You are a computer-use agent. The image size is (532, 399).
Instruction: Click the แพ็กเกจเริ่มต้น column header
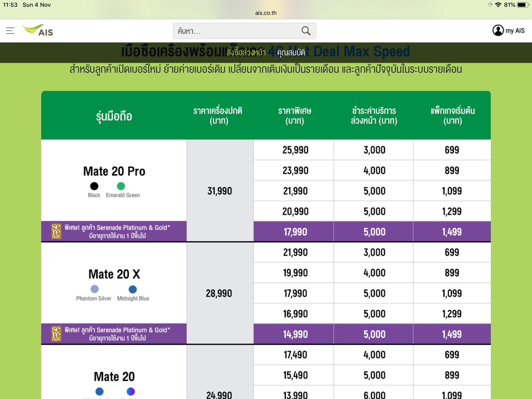click(453, 116)
